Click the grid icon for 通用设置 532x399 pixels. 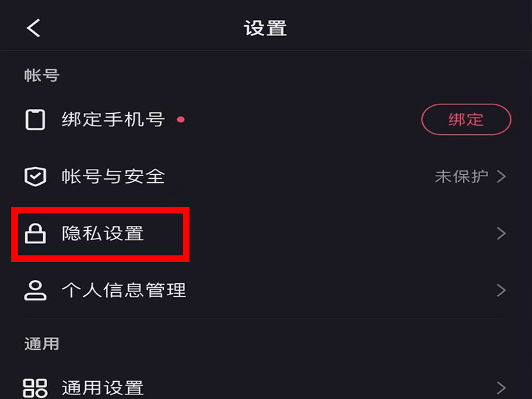pyautogui.click(x=35, y=388)
